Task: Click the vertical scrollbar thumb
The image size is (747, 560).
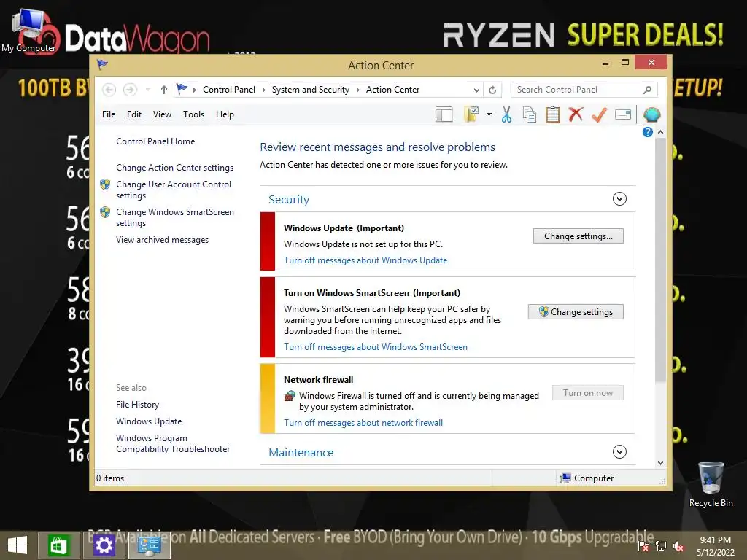Action: click(x=660, y=260)
